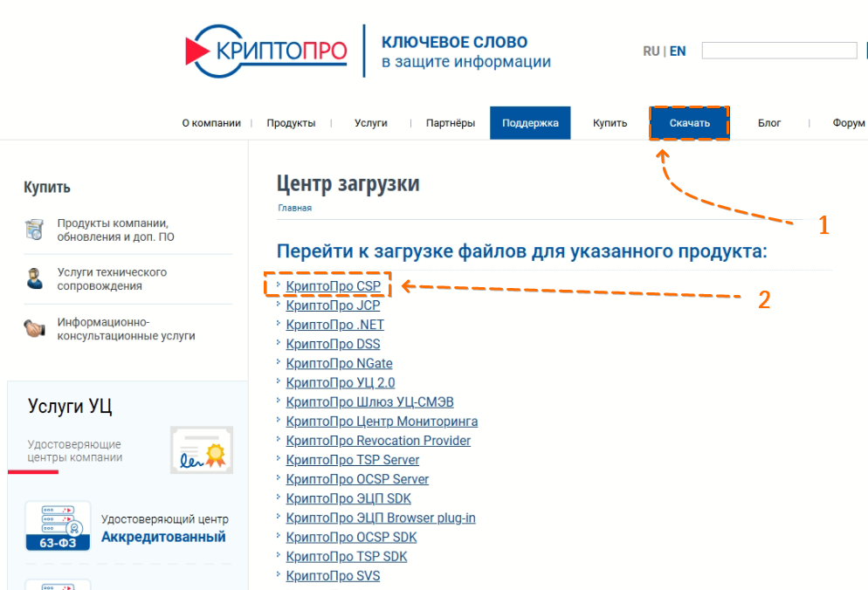Click Продукты компании, обновления и доп. ПО
The image size is (868, 590).
(115, 230)
